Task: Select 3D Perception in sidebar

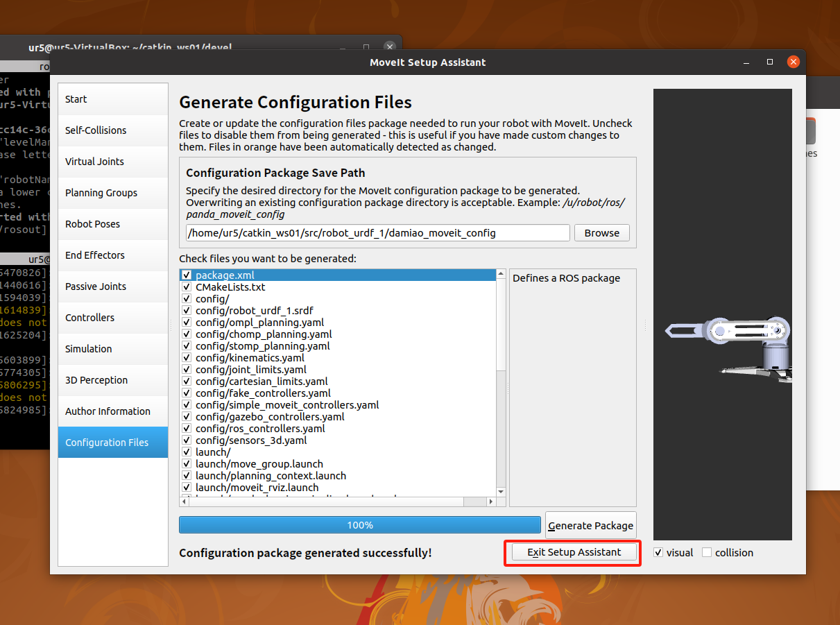Action: [113, 380]
